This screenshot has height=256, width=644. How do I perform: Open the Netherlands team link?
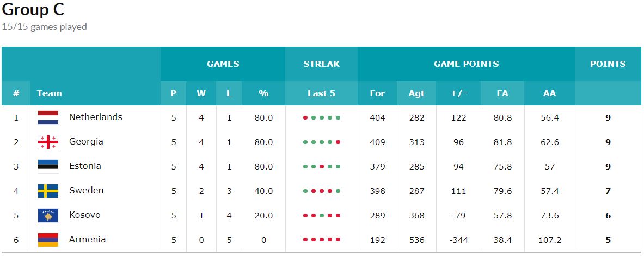click(96, 117)
